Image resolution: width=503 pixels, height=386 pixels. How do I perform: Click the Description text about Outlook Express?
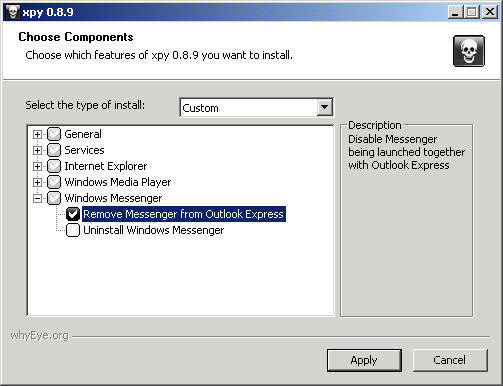(x=406, y=152)
